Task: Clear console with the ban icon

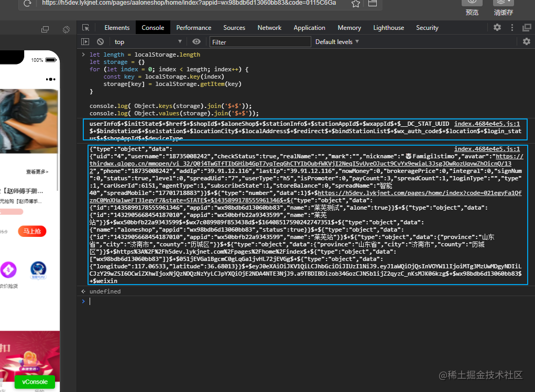Action: tap(100, 41)
